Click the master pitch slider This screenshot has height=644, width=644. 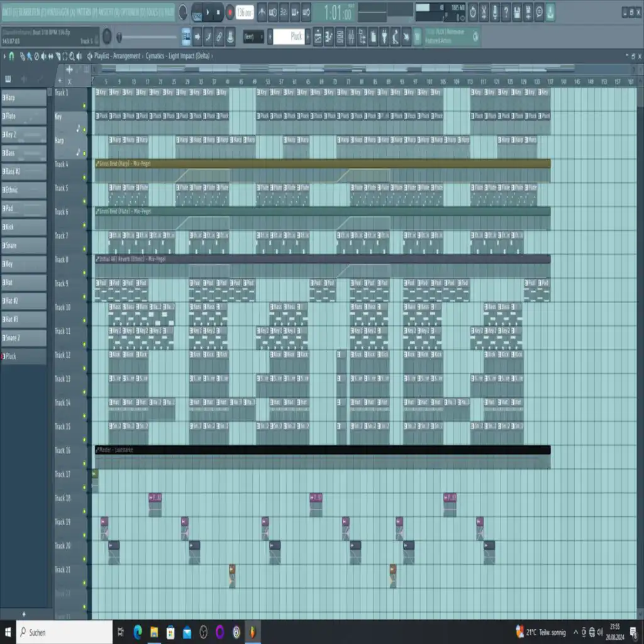click(x=148, y=37)
